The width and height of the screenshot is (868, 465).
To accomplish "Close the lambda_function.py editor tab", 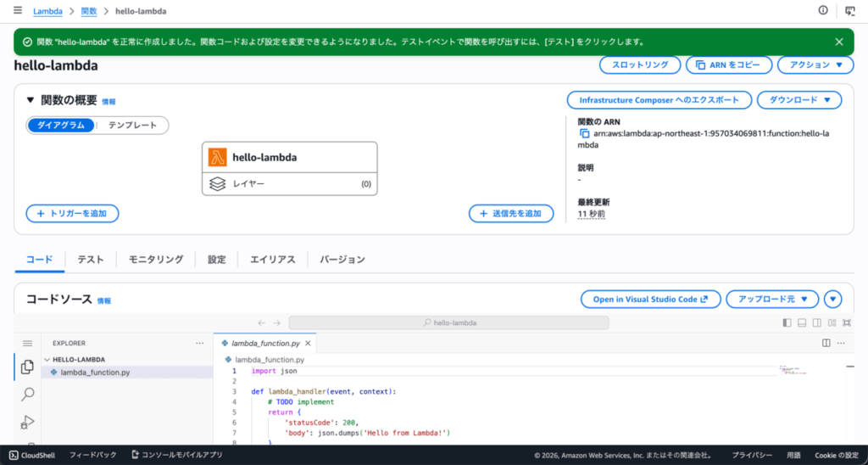I will tap(308, 343).
